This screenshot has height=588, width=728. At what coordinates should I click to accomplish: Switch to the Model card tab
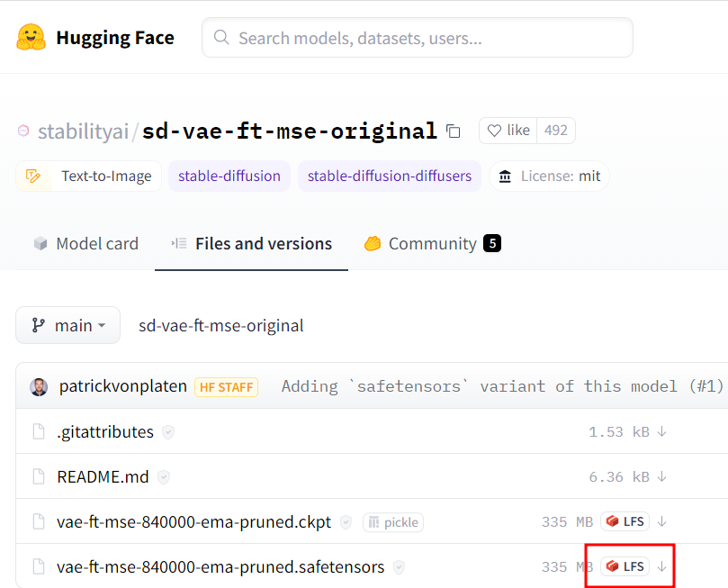click(x=85, y=244)
